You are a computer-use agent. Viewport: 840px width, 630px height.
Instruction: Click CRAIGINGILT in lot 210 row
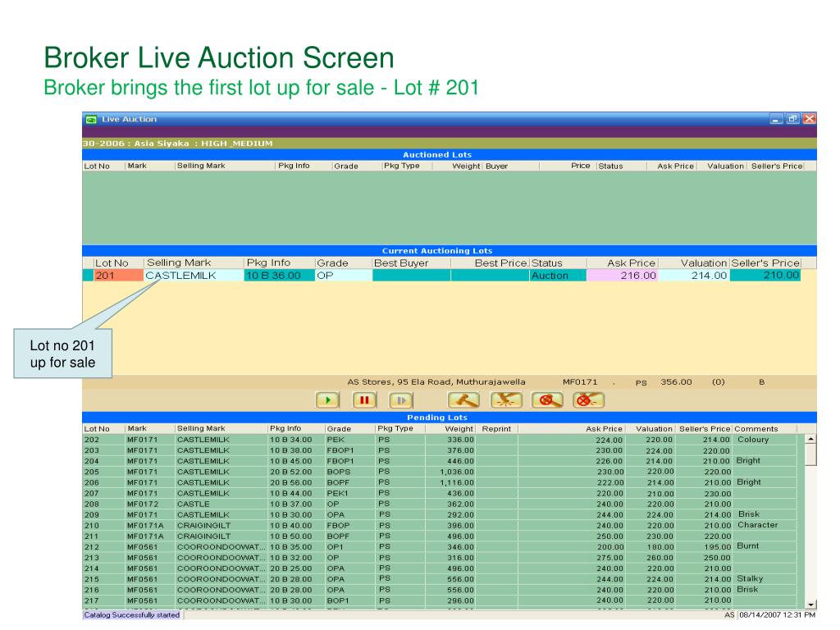point(203,526)
